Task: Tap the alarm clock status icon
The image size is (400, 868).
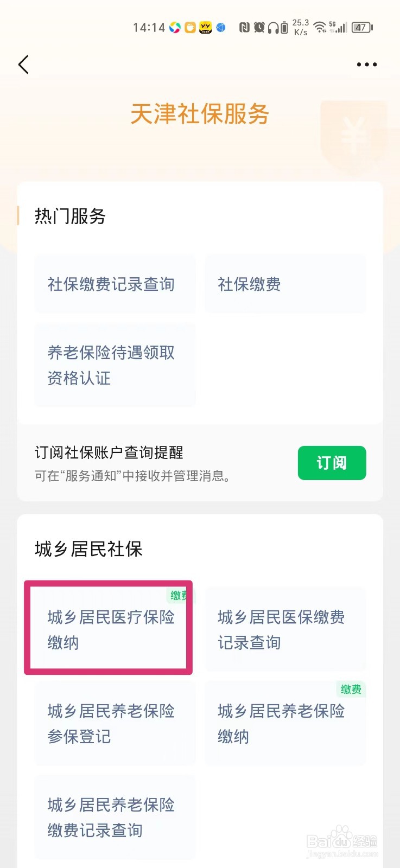Action: 259,27
